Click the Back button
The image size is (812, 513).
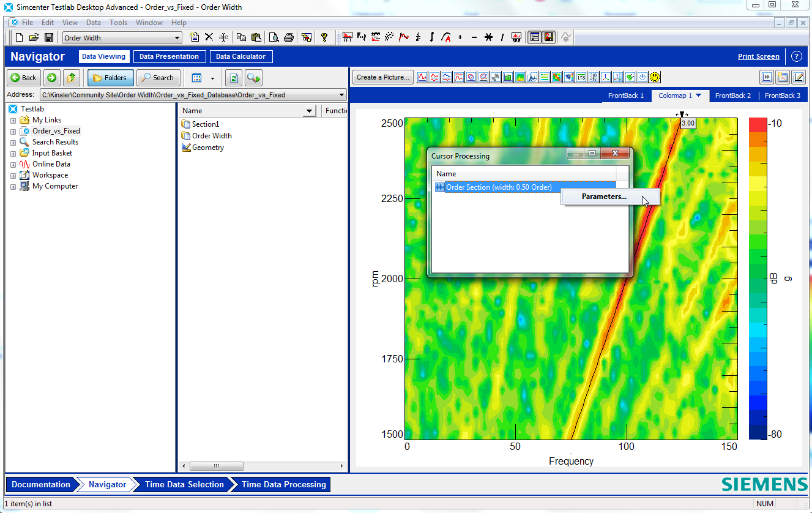(24, 78)
